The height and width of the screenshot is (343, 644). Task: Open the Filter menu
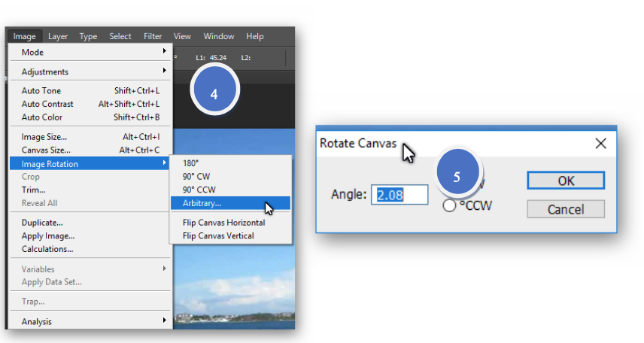click(153, 36)
